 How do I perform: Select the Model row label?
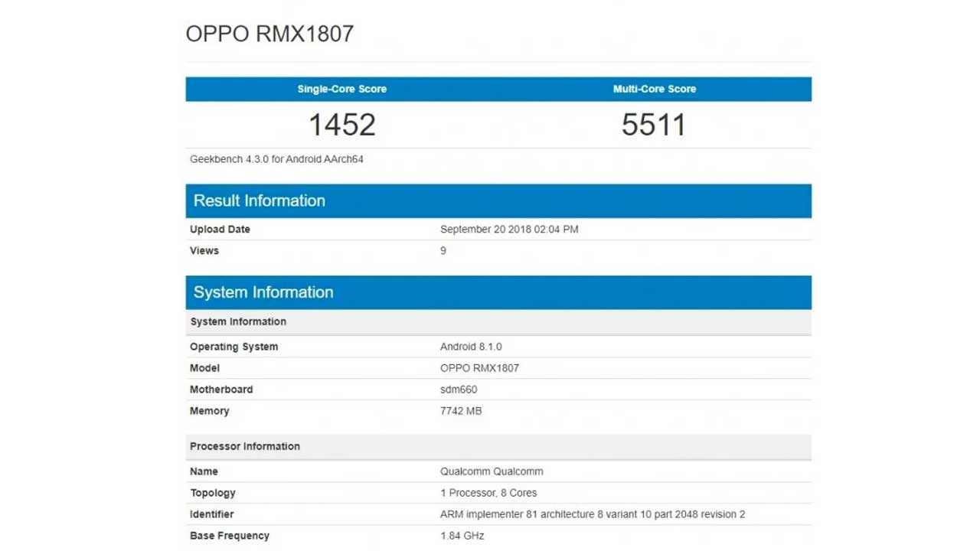point(204,368)
